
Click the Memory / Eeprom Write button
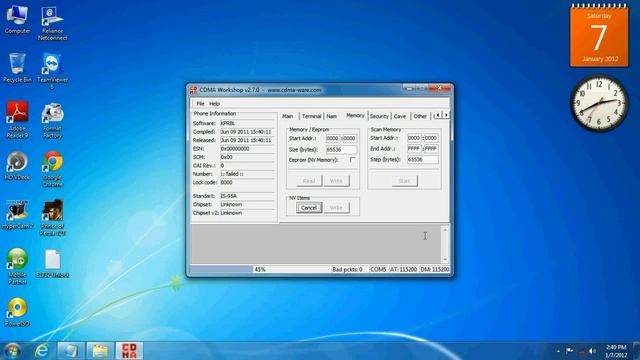coord(336,181)
